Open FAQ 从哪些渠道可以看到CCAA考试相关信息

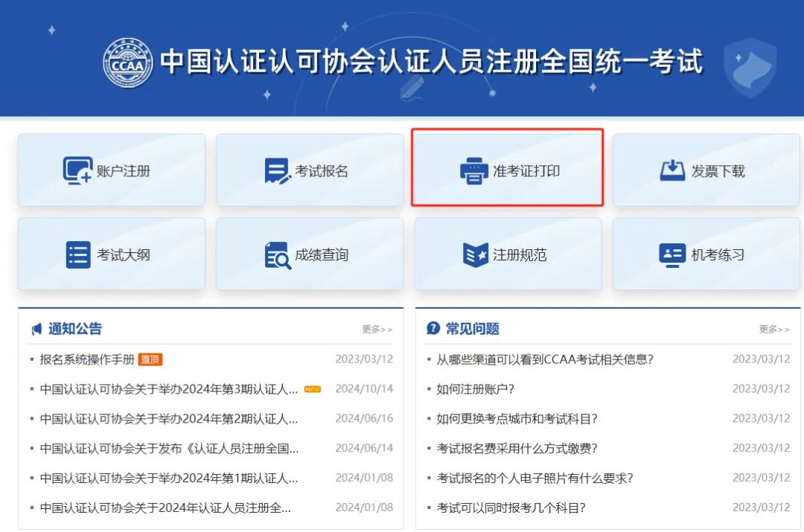tap(545, 359)
